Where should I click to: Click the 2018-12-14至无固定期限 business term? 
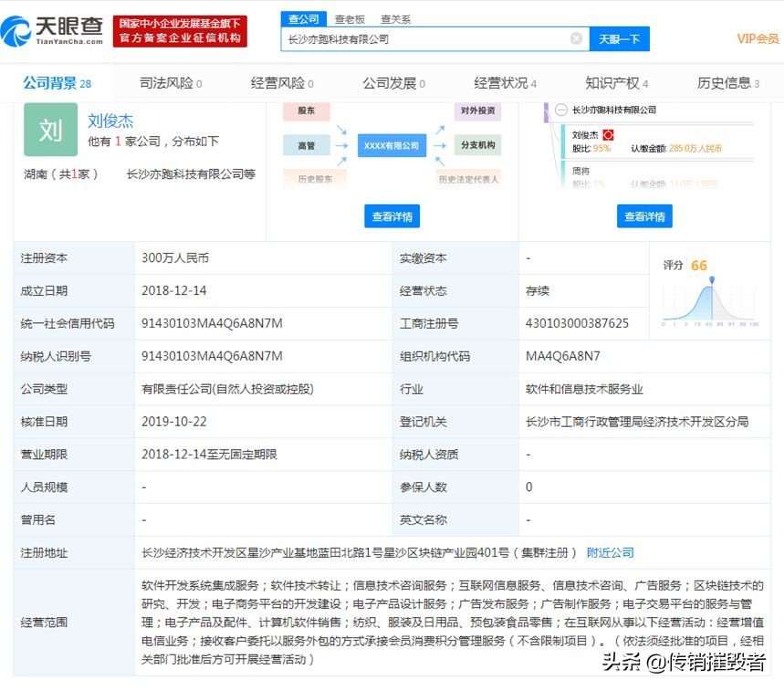click(209, 454)
